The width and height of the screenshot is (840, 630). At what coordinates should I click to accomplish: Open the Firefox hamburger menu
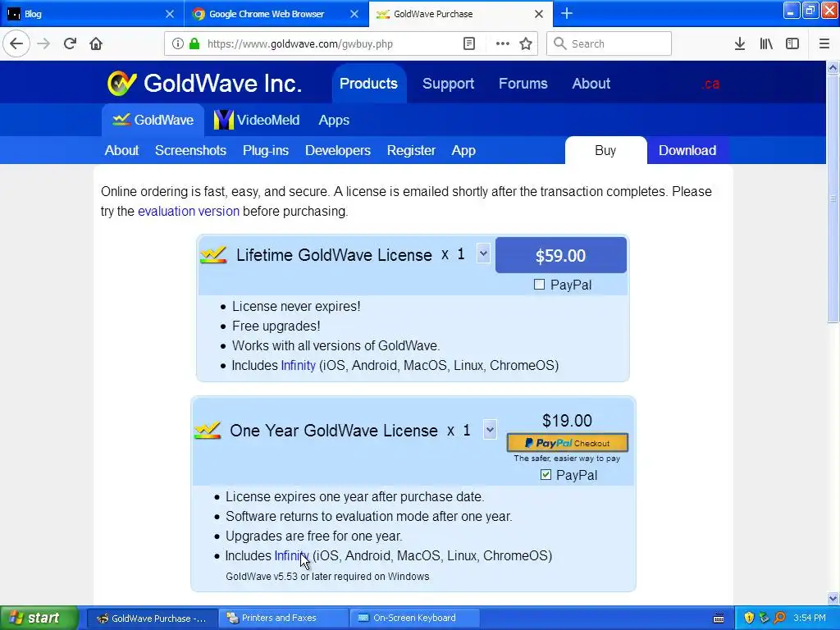(824, 43)
